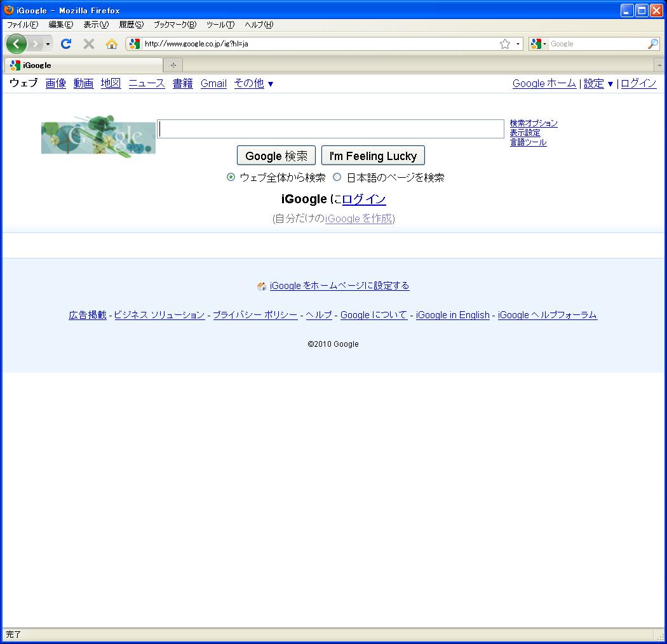Open the list all tabs dropdown
667x644 pixels.
[659, 65]
